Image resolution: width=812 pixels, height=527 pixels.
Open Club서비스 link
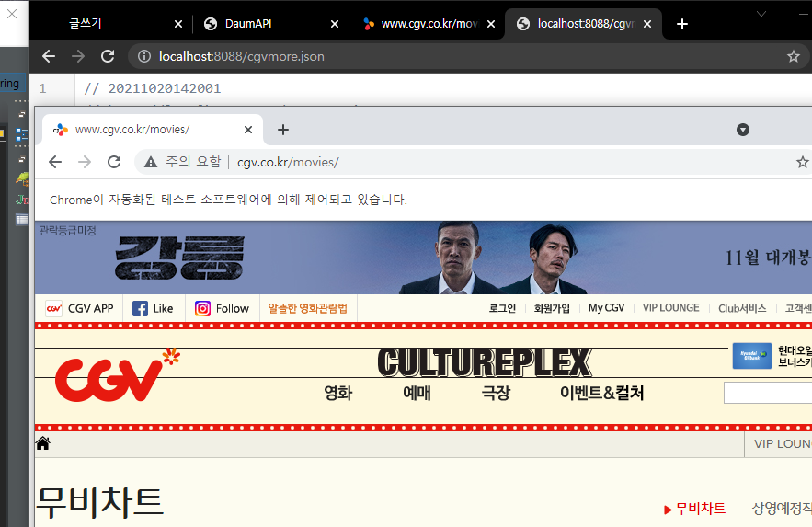(742, 308)
